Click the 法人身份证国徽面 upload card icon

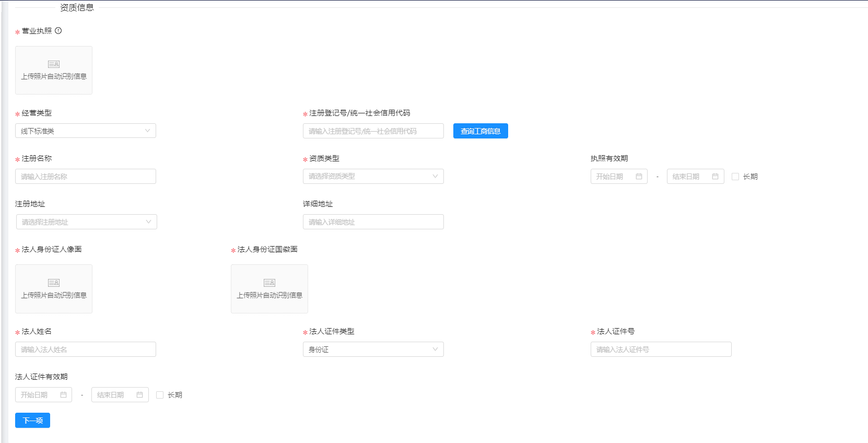tap(269, 283)
